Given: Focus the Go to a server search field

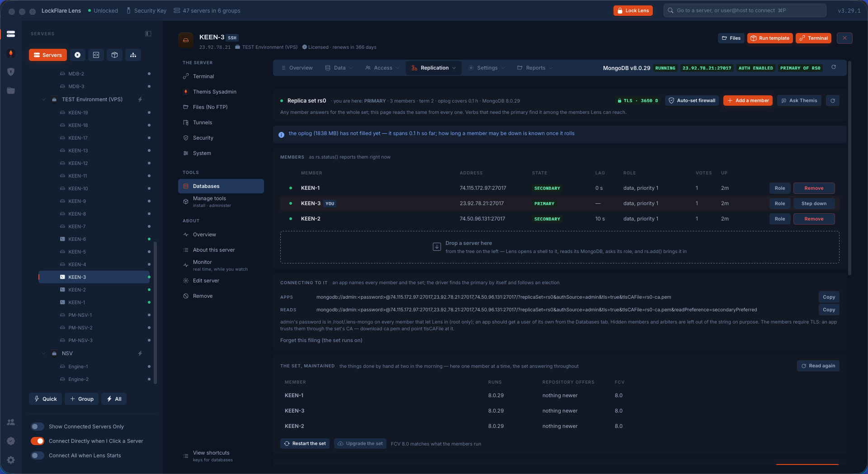Looking at the screenshot, I should (x=745, y=10).
